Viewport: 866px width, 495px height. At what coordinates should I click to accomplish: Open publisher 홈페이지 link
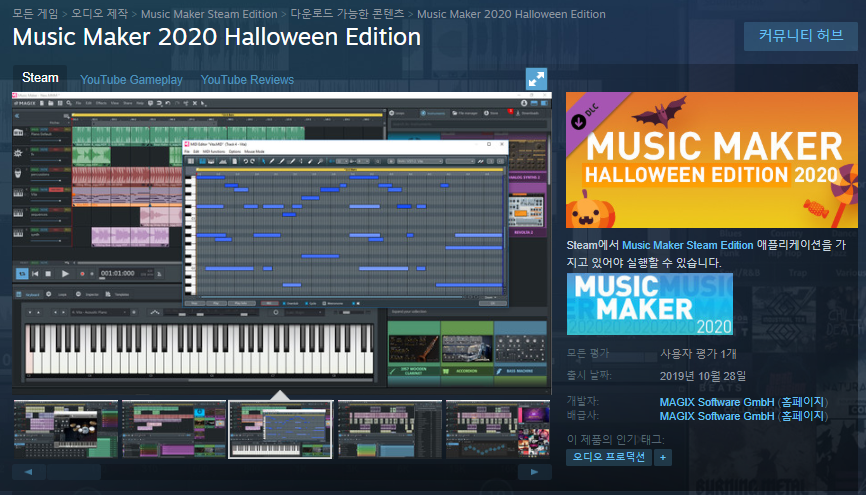point(802,416)
